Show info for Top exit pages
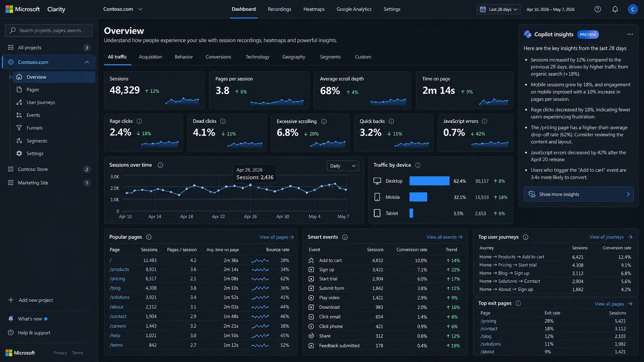This screenshot has width=644, height=362. point(518,303)
